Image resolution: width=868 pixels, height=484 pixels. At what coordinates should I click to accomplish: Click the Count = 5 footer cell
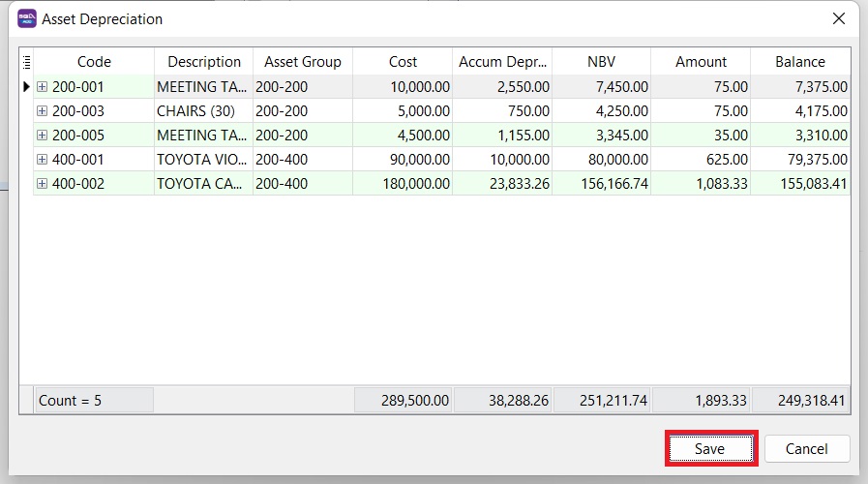click(x=94, y=401)
